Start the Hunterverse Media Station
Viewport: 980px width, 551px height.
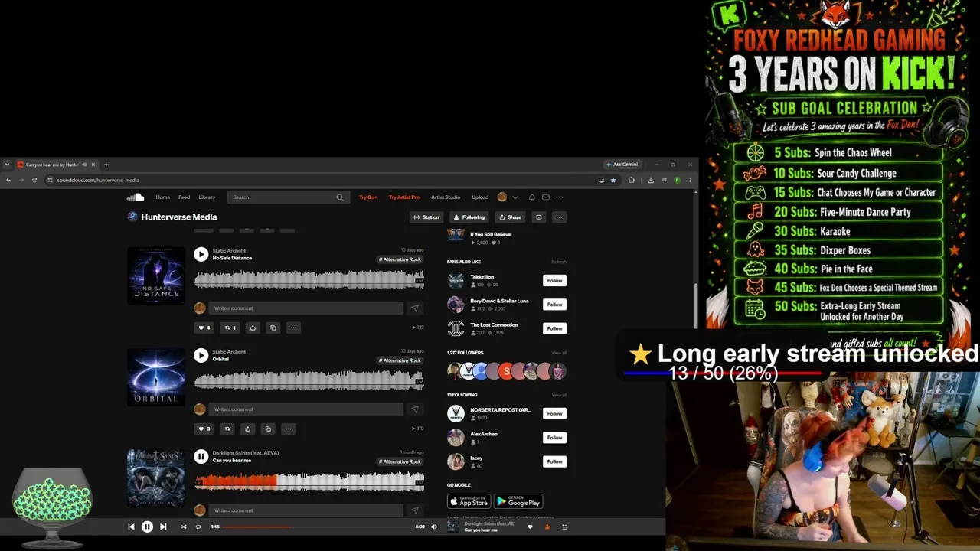pos(426,217)
